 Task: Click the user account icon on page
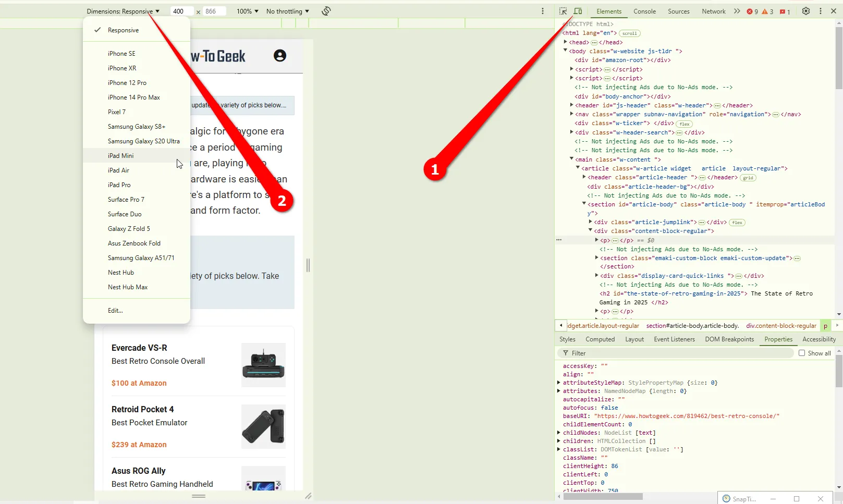[x=280, y=56]
